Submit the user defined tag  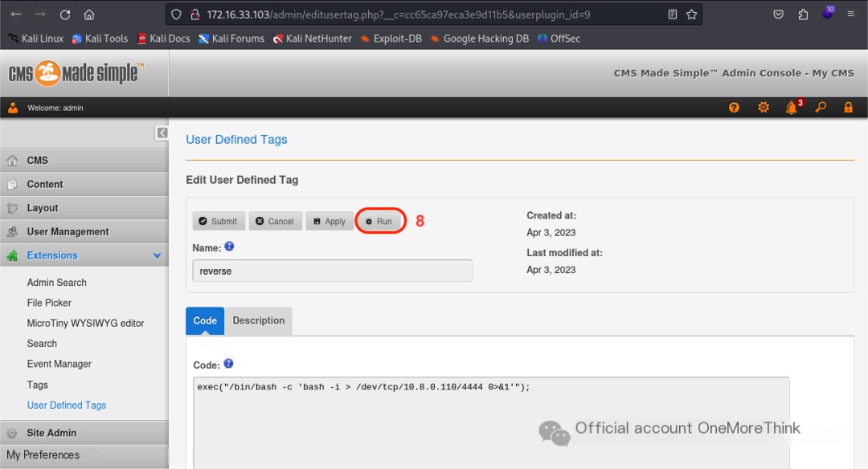[219, 221]
